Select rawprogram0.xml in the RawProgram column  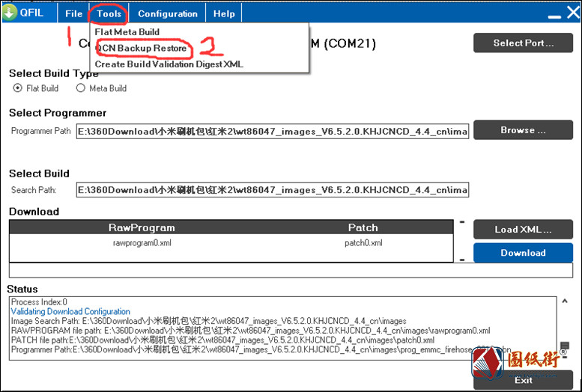coord(142,243)
